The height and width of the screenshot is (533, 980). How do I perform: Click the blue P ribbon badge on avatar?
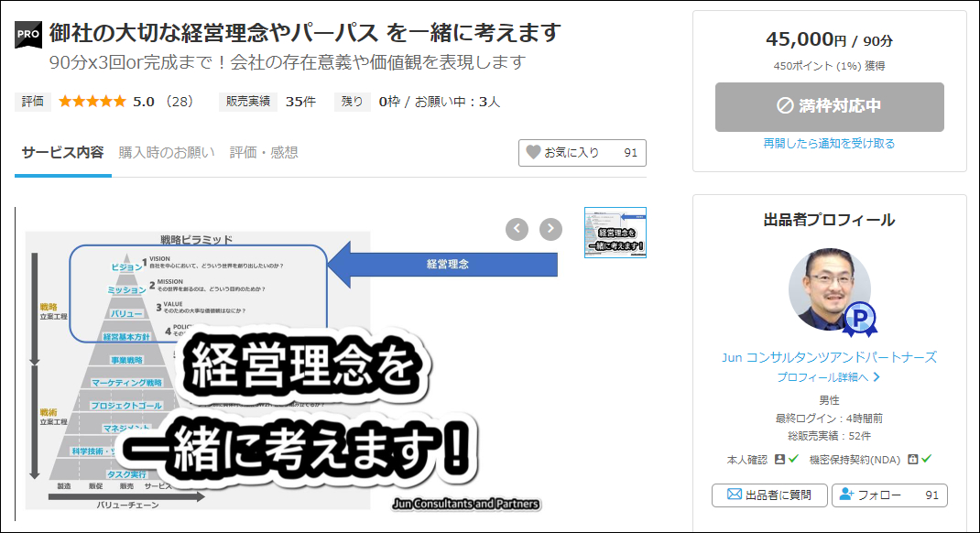[861, 320]
